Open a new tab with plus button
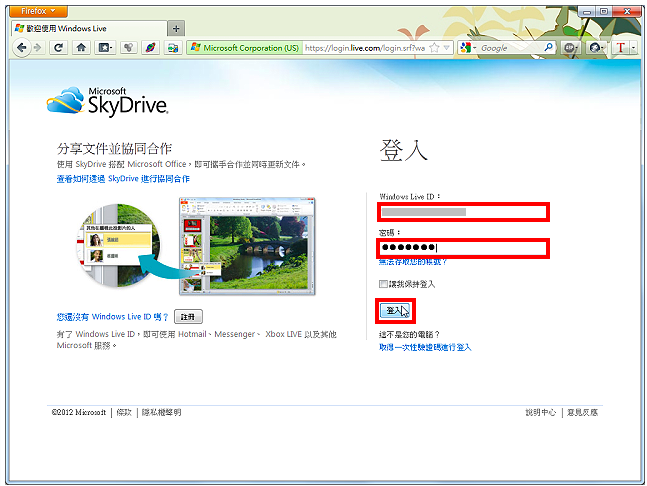Viewport: 647px width, 486px height. 176,28
